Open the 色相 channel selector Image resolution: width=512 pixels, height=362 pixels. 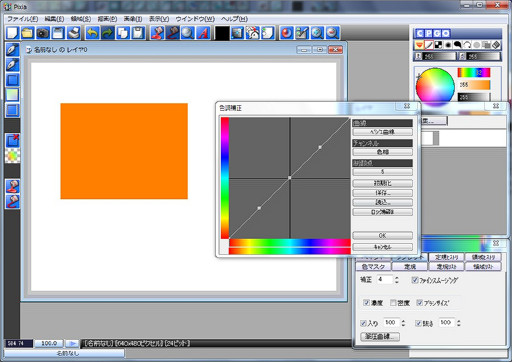(x=382, y=152)
